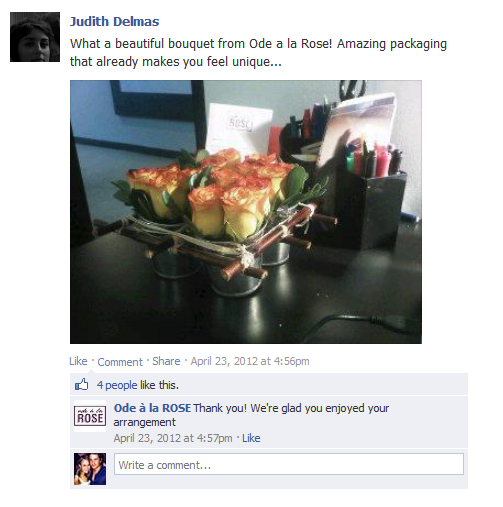
Task: Click the thumbs-up likes icon
Action: tap(82, 385)
